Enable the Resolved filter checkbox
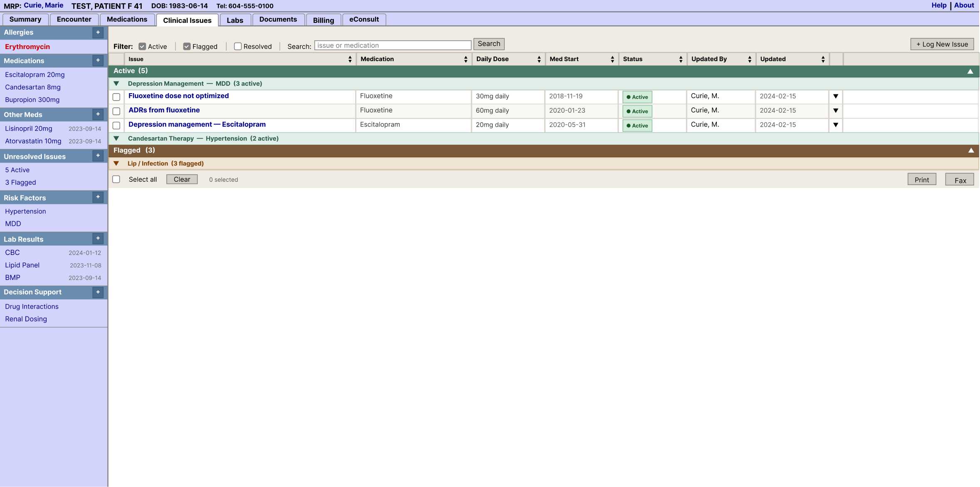Image resolution: width=980 pixels, height=487 pixels. pos(238,47)
